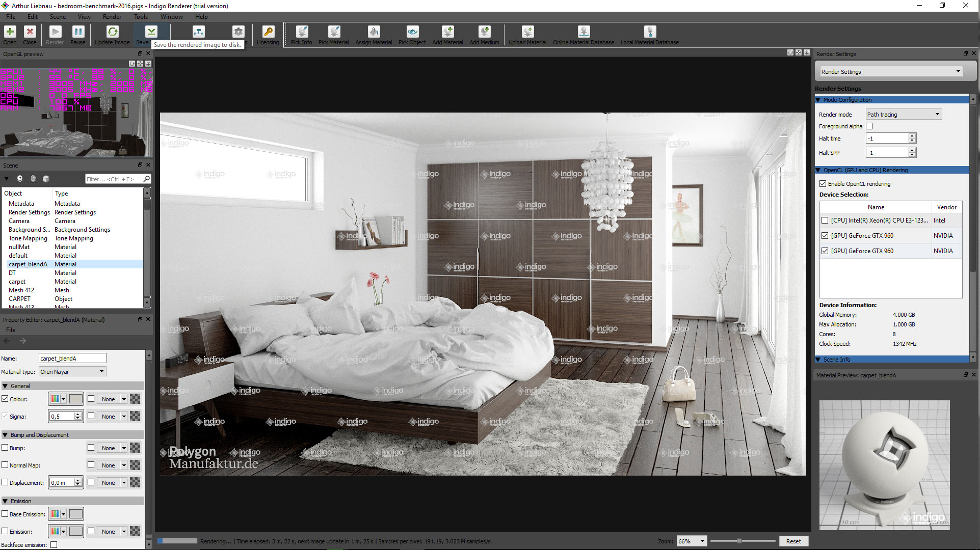This screenshot has width=980, height=550.
Task: Click the zoom Reset button
Action: [793, 541]
